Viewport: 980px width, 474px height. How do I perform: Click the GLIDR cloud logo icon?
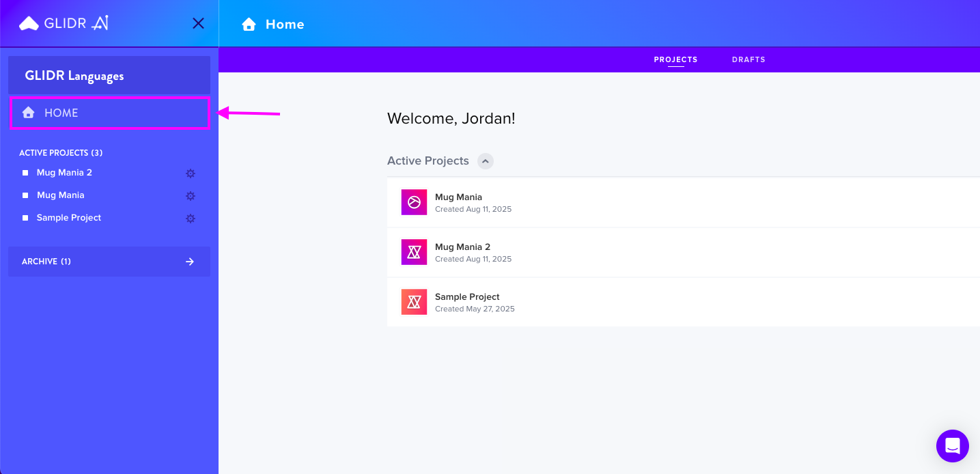[x=29, y=24]
